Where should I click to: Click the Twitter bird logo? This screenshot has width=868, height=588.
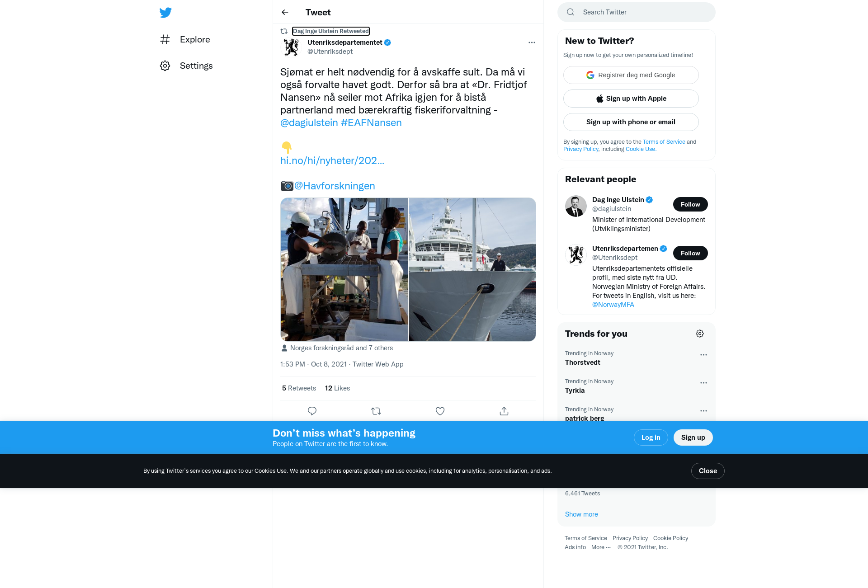coord(165,13)
